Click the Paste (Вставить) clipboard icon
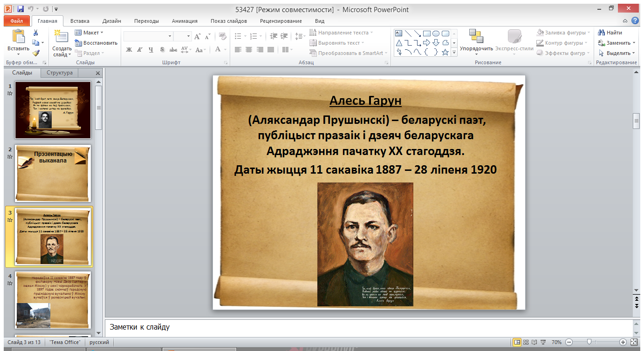This screenshot has height=351, width=644. point(18,36)
